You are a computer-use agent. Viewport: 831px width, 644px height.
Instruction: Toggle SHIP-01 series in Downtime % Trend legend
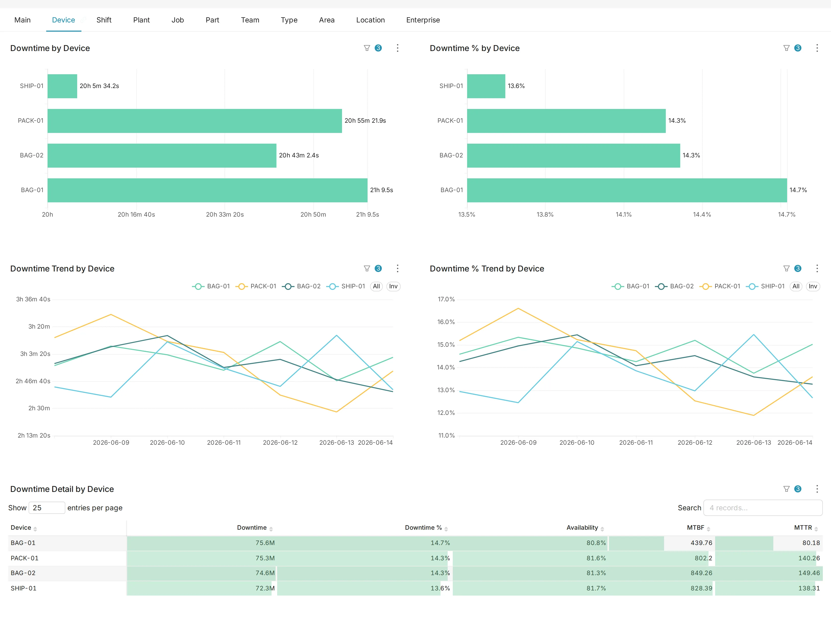pos(765,287)
